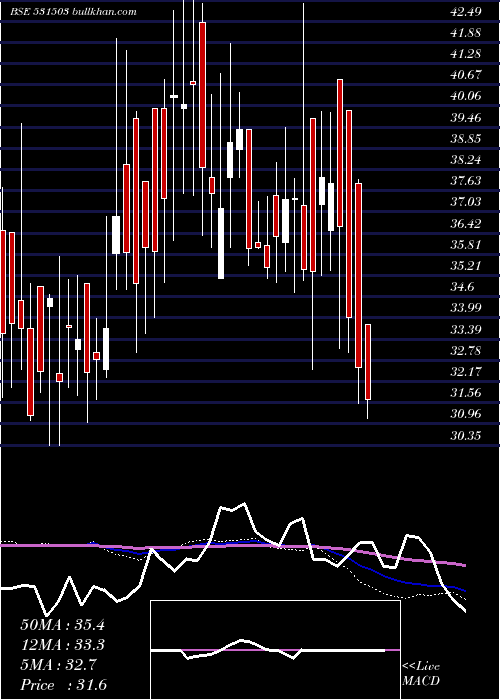The image size is (500, 700).
Task: Select the 41.88 price axis label
Action: click(x=466, y=33)
